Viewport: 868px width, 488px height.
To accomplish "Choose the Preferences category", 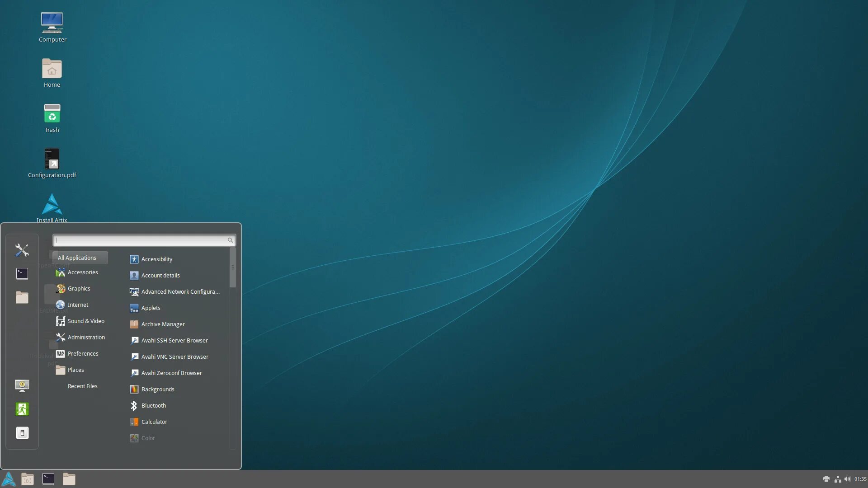I will tap(83, 354).
